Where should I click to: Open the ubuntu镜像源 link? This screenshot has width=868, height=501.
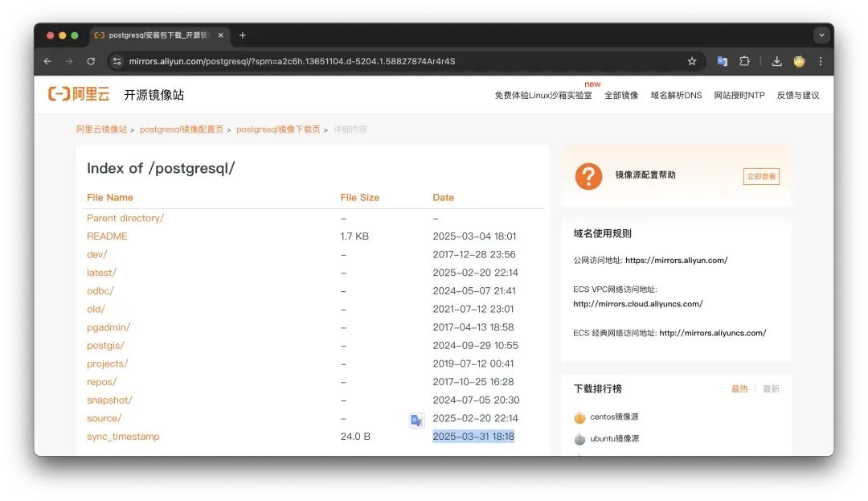point(615,438)
